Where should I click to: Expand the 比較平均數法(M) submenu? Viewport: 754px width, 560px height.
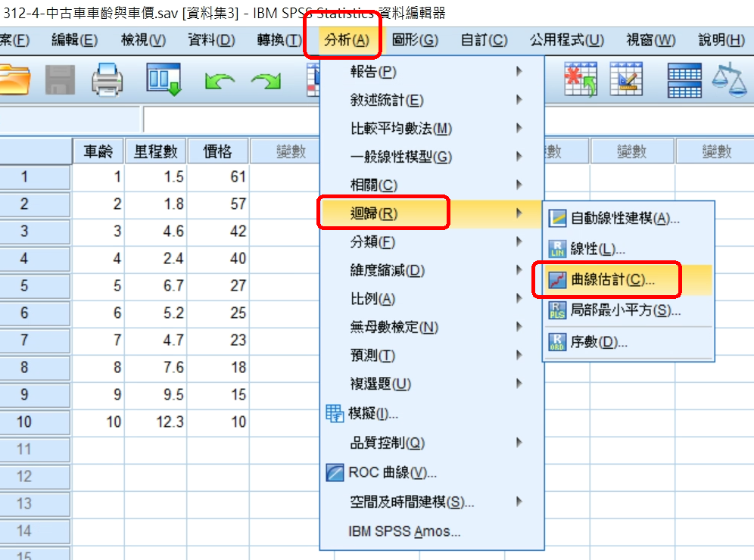point(400,129)
